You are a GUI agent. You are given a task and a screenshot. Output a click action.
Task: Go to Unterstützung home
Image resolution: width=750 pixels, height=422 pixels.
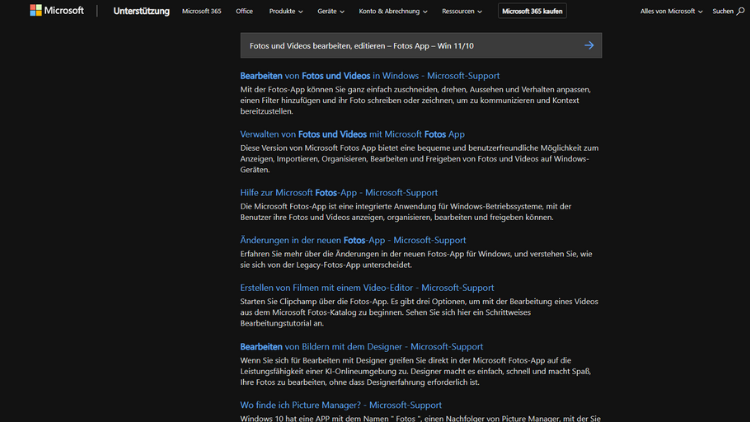[141, 11]
